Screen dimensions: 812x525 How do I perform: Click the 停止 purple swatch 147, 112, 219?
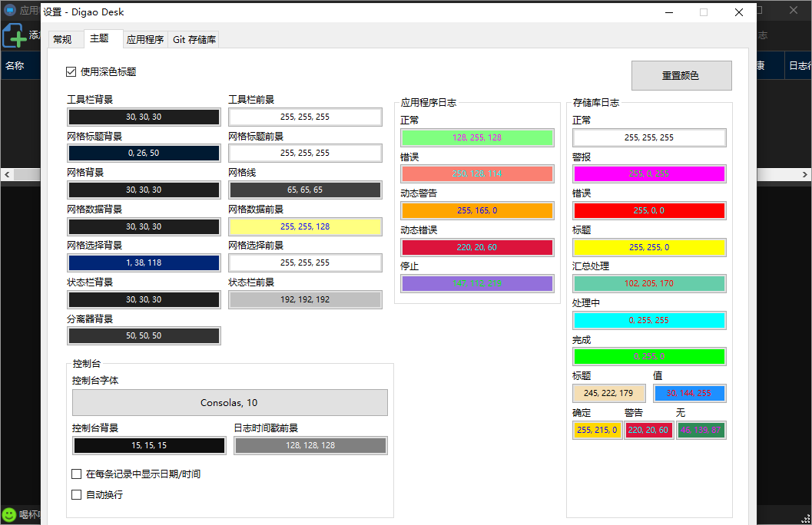477,283
